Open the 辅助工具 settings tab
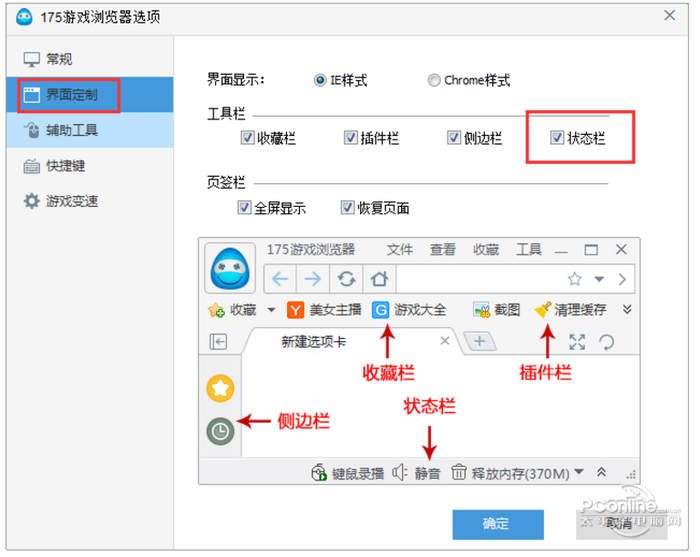Screen dimensions: 700x557 (90, 130)
